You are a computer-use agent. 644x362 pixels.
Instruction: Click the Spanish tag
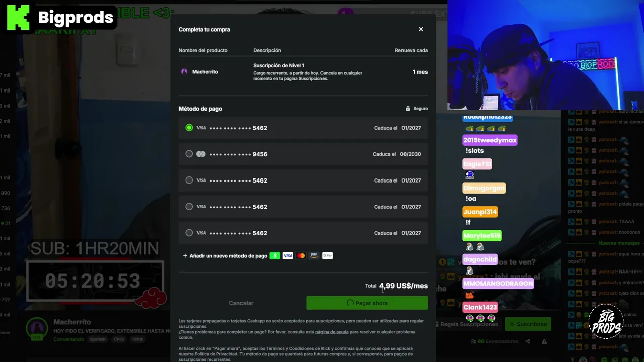coord(98,339)
